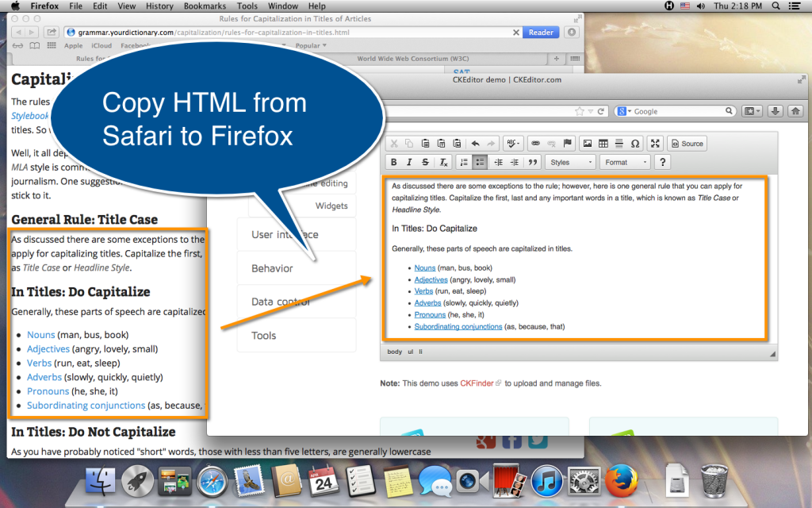This screenshot has height=508, width=812.
Task: Toggle Strikethrough formatting in CKEditor
Action: pos(425,162)
